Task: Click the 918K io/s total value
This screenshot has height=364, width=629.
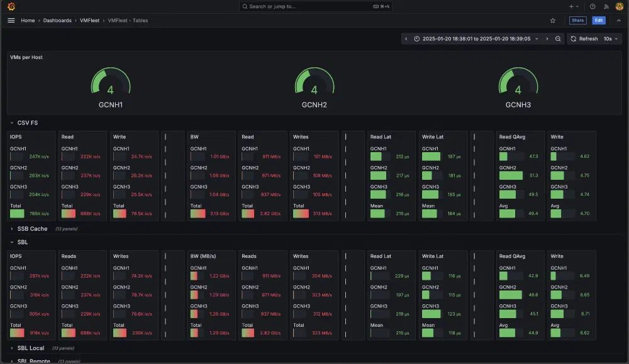Action: (x=39, y=333)
